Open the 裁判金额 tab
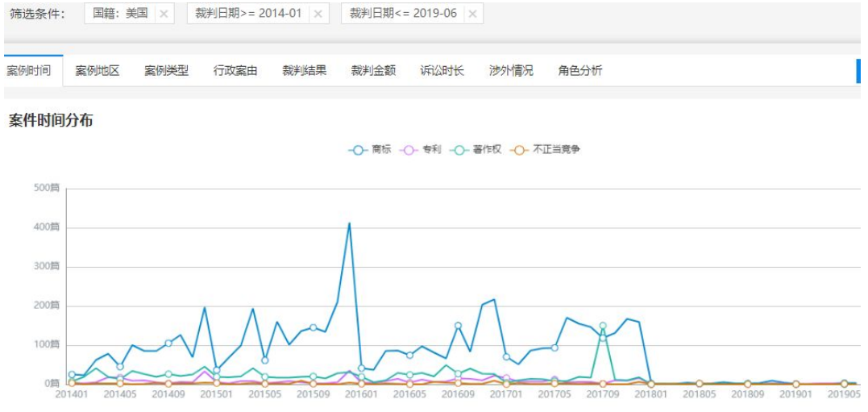Viewport: 868px width, 412px height. [x=373, y=71]
